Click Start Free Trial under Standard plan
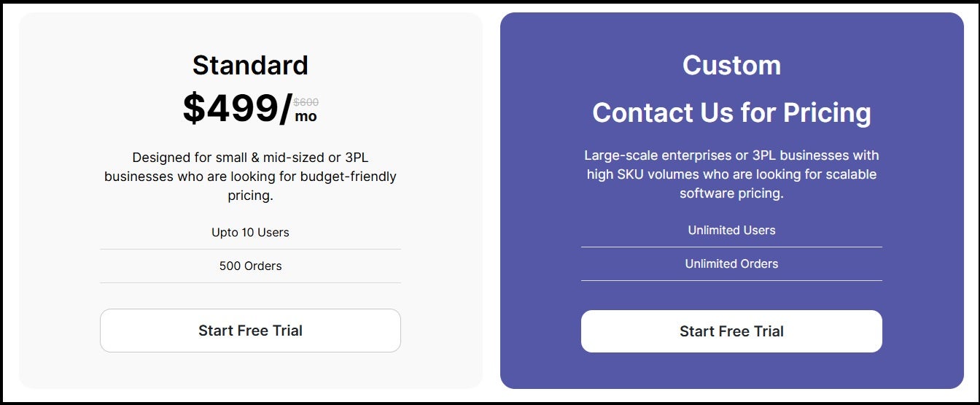 click(x=250, y=331)
